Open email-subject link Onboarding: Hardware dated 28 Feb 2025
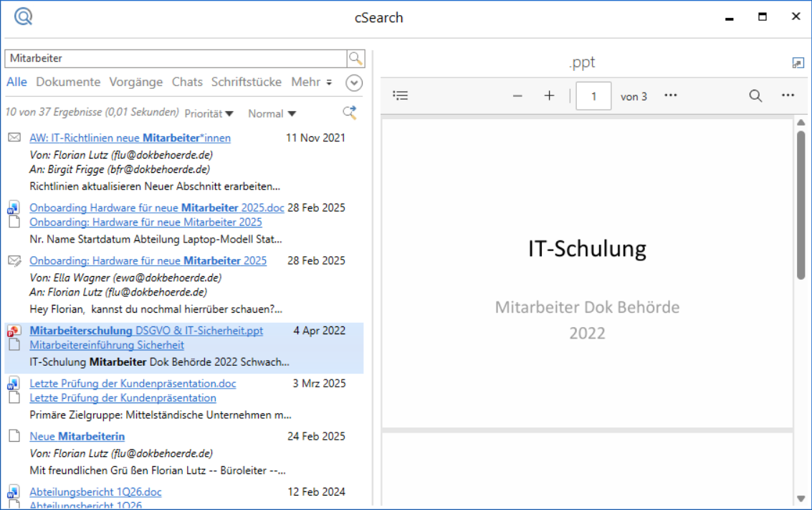 [148, 260]
